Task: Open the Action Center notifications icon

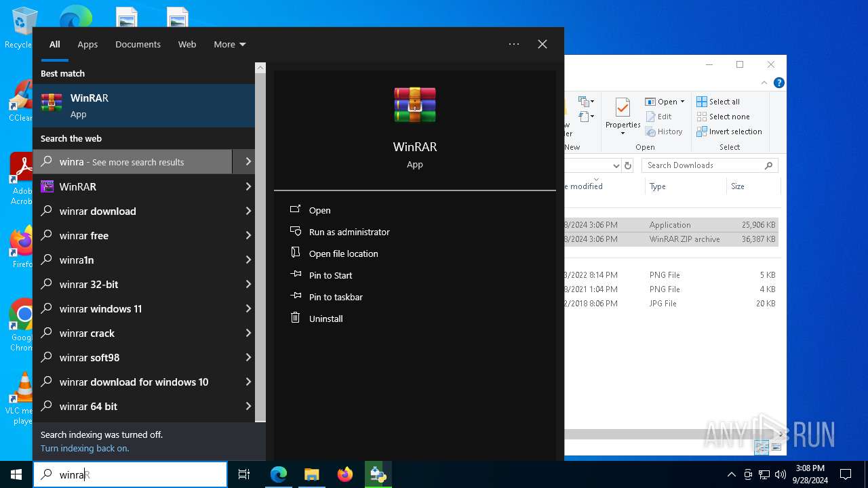Action: tap(846, 474)
